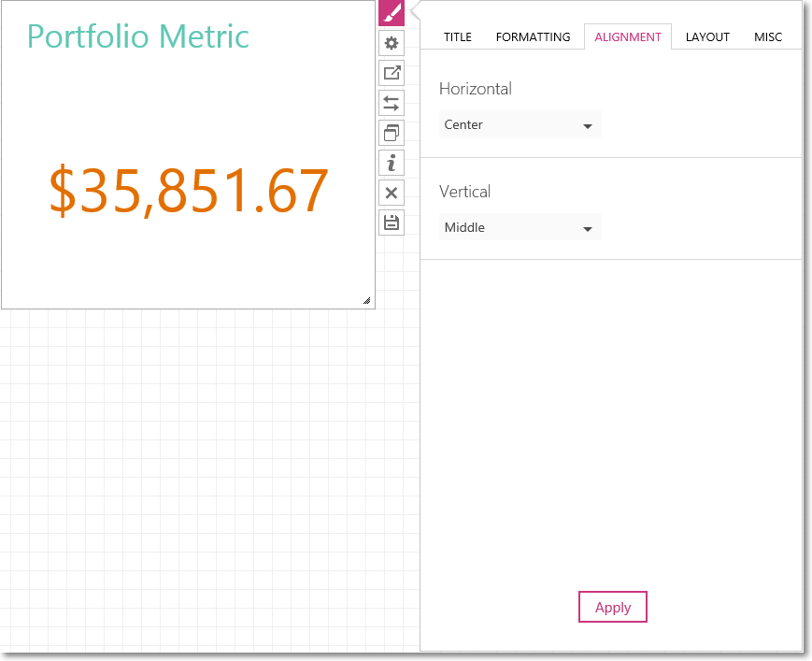Image resolution: width=812 pixels, height=661 pixels.
Task: Click the Portfolio Metric title text
Action: (138, 36)
